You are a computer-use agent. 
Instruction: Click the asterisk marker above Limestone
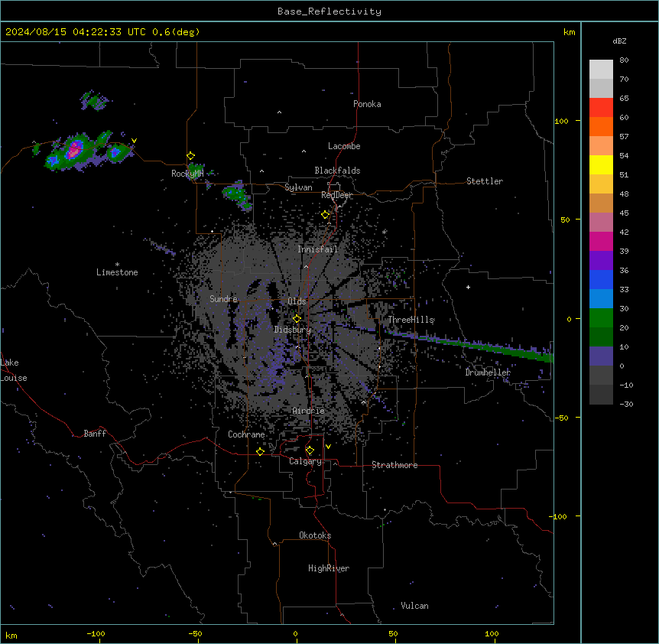tap(117, 265)
